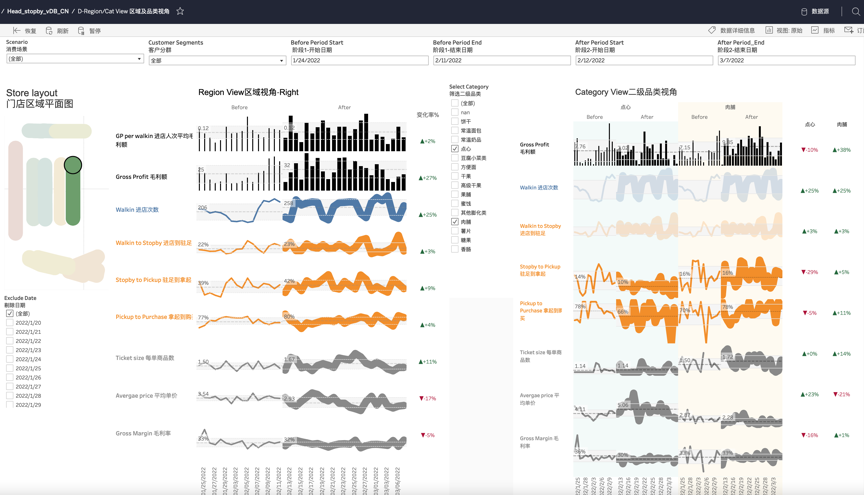
Task: Open data details (数据详细信息) tag icon
Action: 712,30
